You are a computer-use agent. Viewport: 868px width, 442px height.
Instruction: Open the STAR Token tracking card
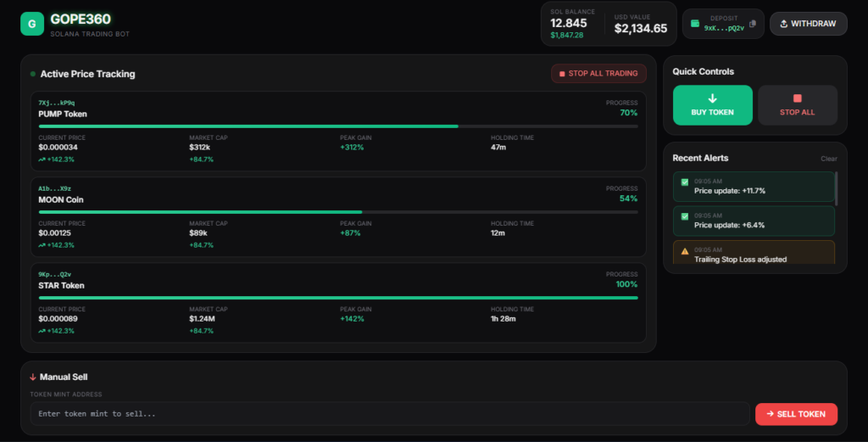pyautogui.click(x=338, y=303)
